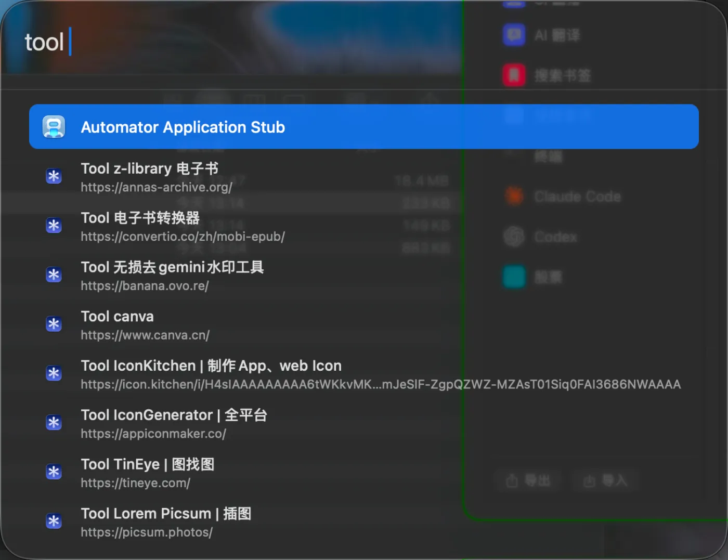Click the Claude Code icon in background window

click(514, 196)
